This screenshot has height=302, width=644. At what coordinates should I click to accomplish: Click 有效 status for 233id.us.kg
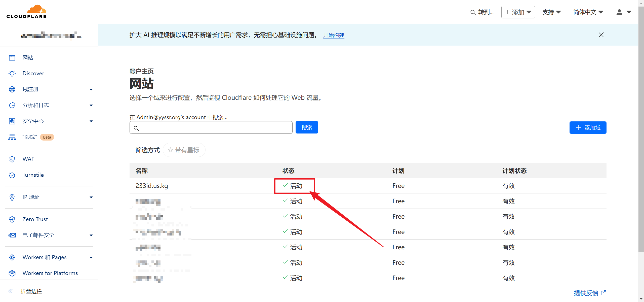508,186
